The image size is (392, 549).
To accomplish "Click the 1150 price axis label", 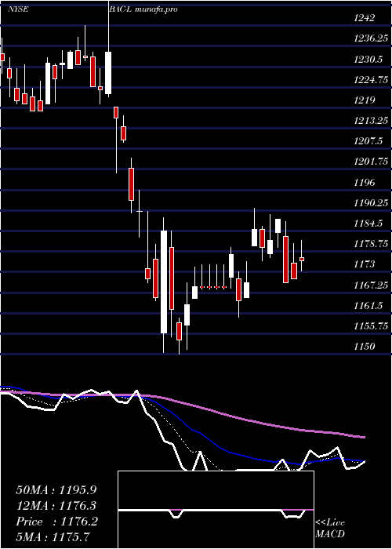I will click(365, 347).
